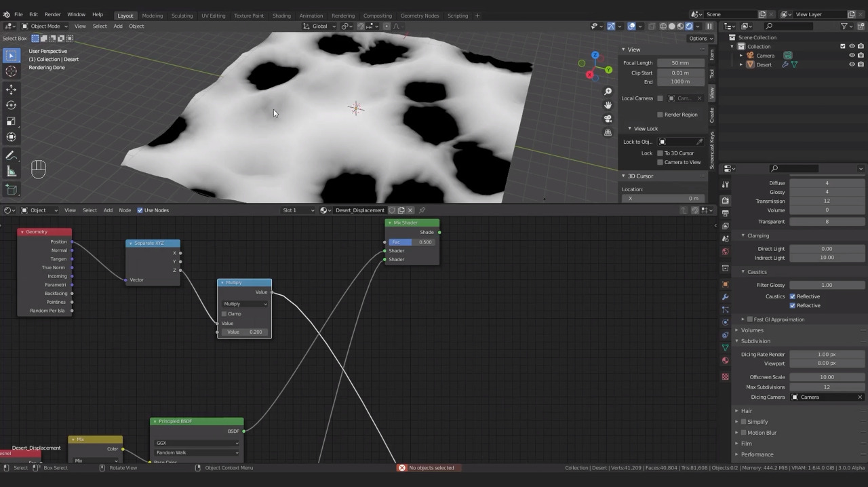Click the Focal Length 50 mm field
Image resolution: width=868 pixels, height=487 pixels.
tap(680, 63)
